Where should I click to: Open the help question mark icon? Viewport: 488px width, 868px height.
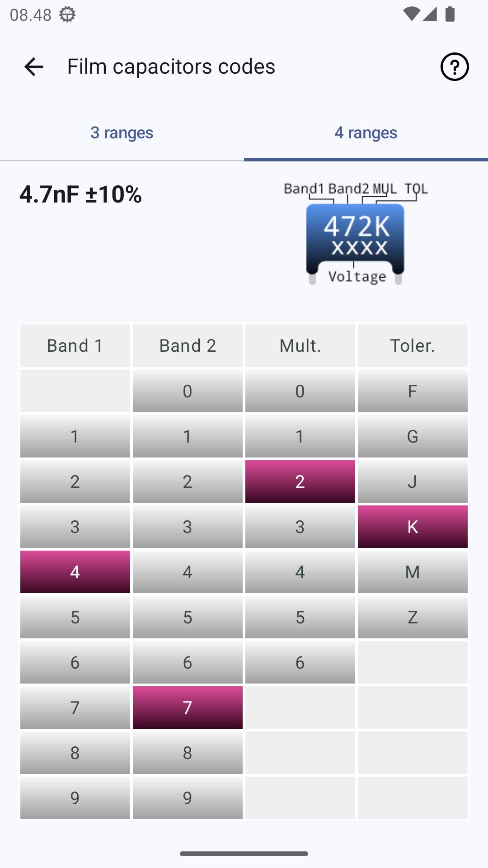(x=455, y=67)
